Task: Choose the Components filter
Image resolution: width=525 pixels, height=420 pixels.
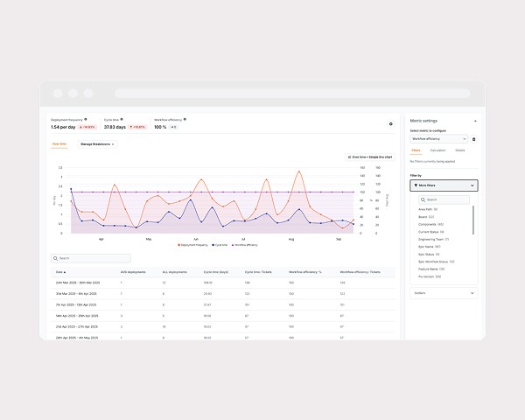Action: pos(430,224)
